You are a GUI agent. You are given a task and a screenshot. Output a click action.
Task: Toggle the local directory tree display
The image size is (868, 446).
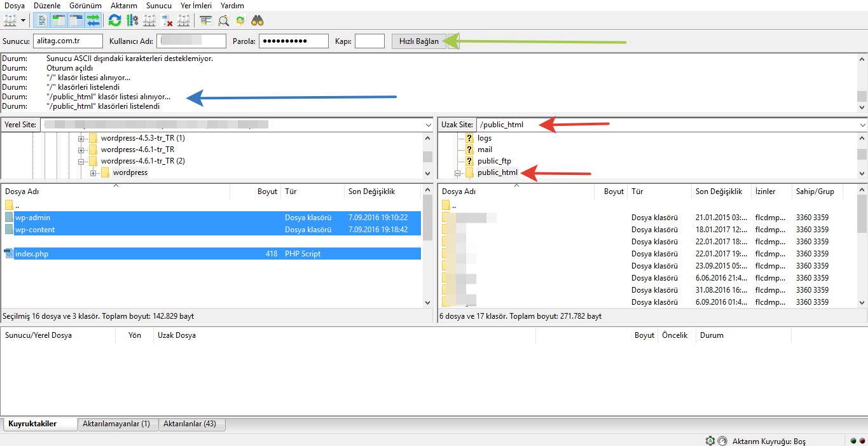(x=59, y=20)
